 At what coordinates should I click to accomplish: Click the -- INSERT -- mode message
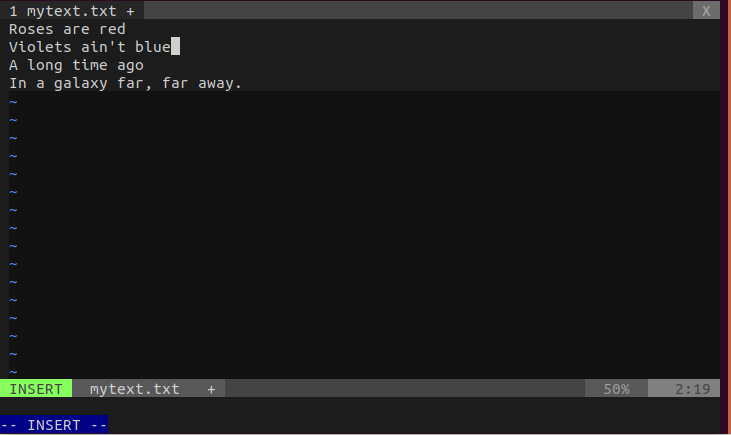click(x=54, y=425)
